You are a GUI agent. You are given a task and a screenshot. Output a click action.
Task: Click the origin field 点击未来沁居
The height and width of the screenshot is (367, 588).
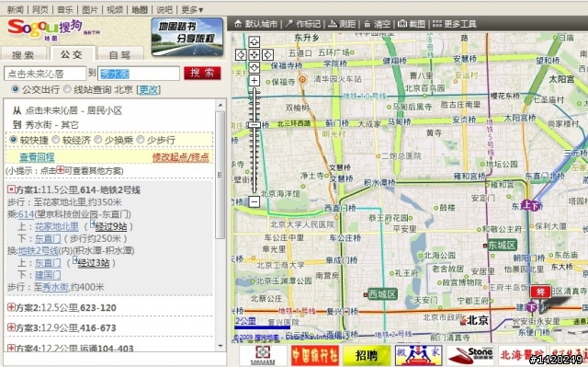(x=45, y=74)
